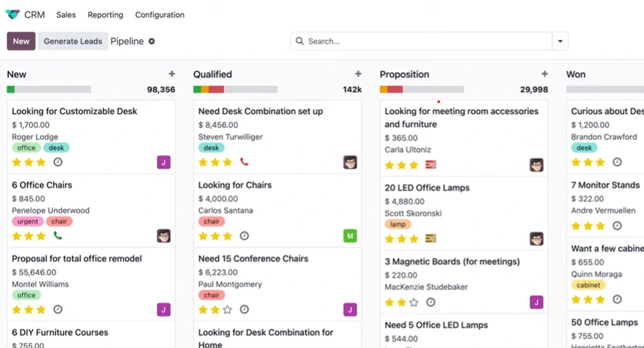Click task list icon on 20 LED Office Lamps
Screen dimensions: 644x348
(x=431, y=239)
